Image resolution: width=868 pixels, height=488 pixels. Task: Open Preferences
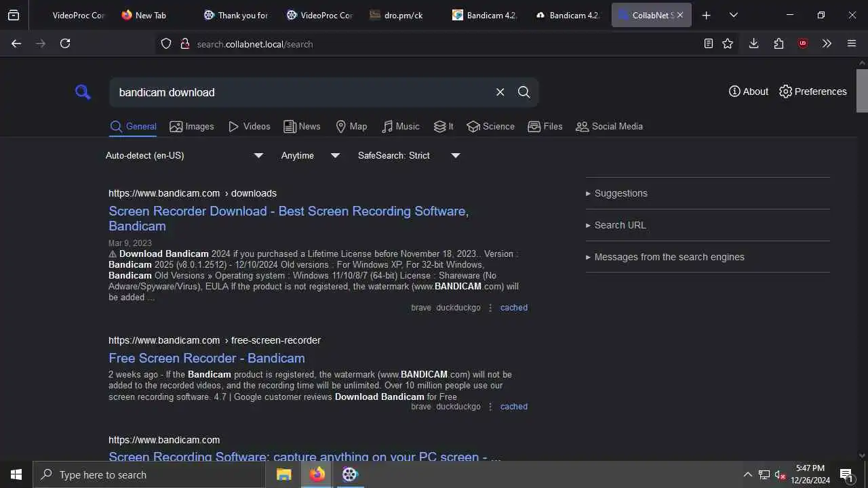coord(813,91)
